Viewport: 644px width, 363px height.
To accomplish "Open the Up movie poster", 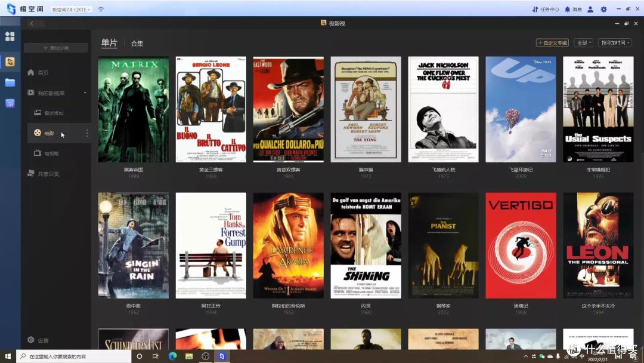I will [x=521, y=109].
